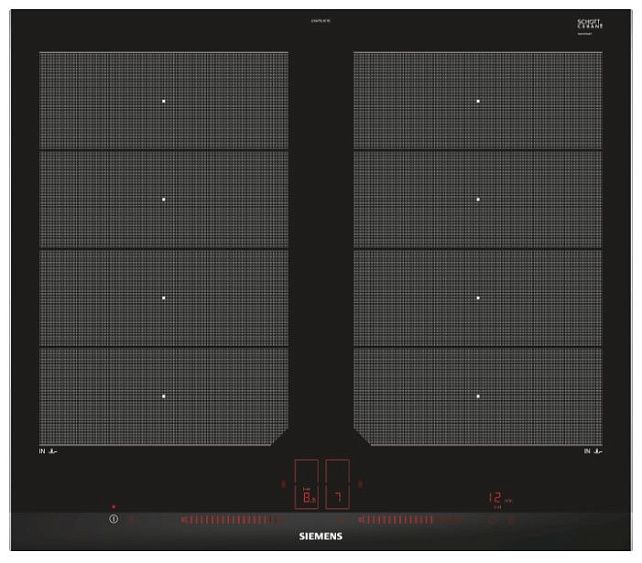The width and height of the screenshot is (642, 563).
Task: Tap the timer display showing 12
Action: point(495,498)
